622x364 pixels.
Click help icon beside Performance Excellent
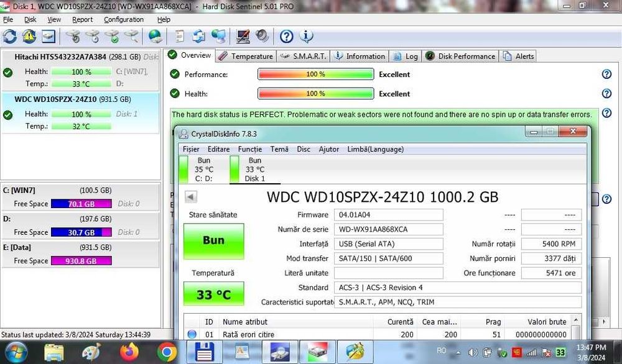pyautogui.click(x=606, y=74)
